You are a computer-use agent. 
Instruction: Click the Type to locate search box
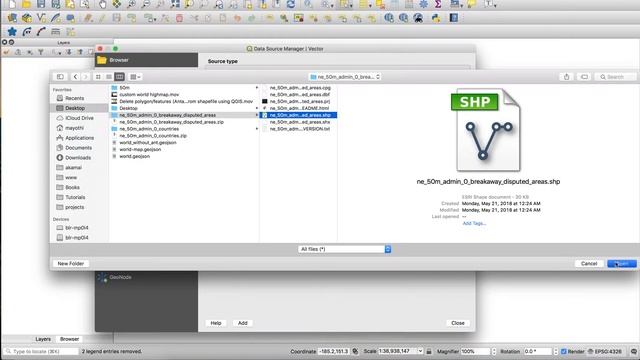41,351
